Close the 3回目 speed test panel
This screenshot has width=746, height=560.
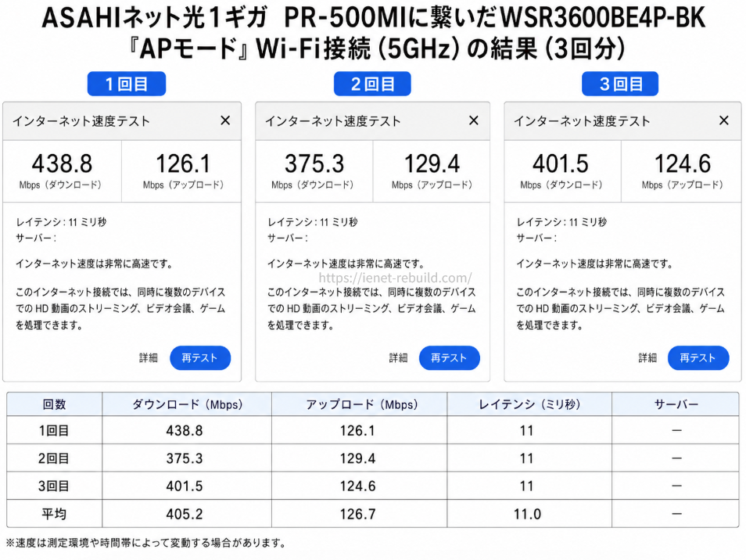coord(723,121)
